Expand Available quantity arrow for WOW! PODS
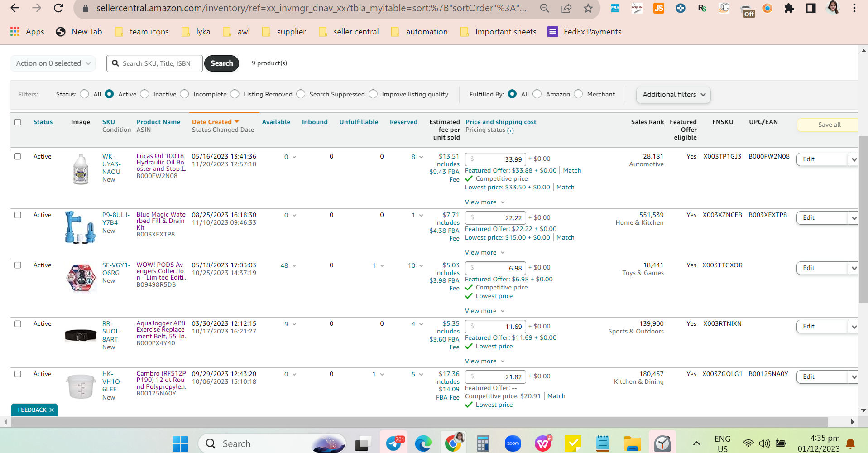Image resolution: width=868 pixels, height=453 pixels. tap(294, 266)
